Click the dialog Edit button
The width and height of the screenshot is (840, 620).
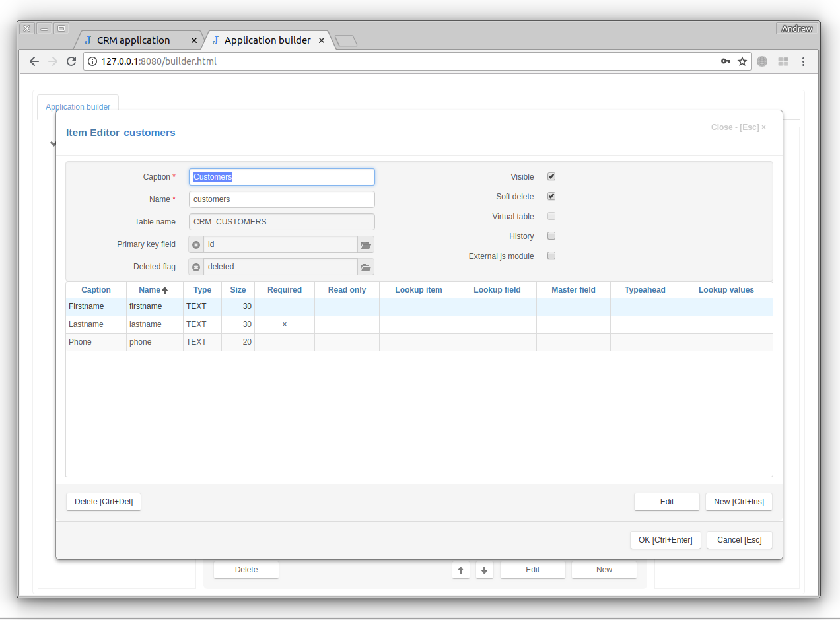[x=667, y=502]
